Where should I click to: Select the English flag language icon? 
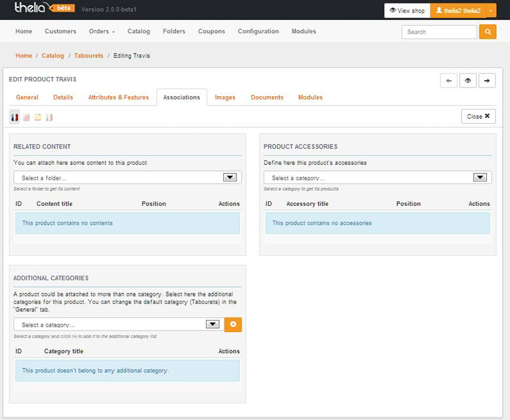coord(26,117)
